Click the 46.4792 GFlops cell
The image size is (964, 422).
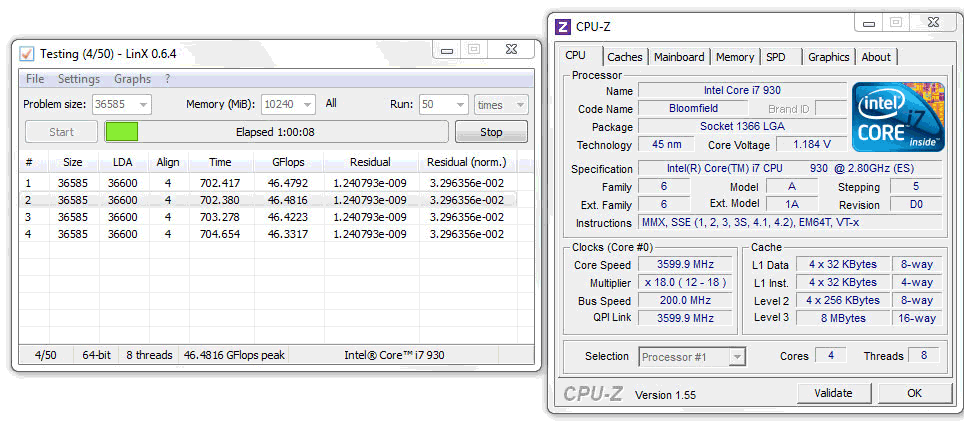pyautogui.click(x=288, y=183)
